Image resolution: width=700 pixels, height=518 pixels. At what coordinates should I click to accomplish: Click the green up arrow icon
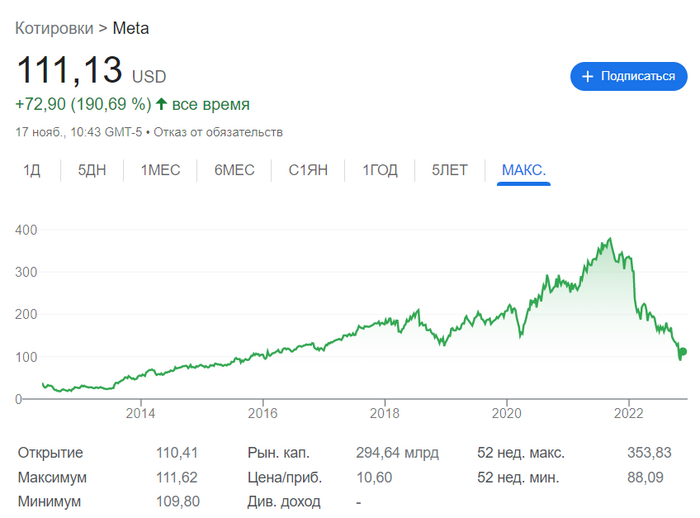pyautogui.click(x=161, y=104)
